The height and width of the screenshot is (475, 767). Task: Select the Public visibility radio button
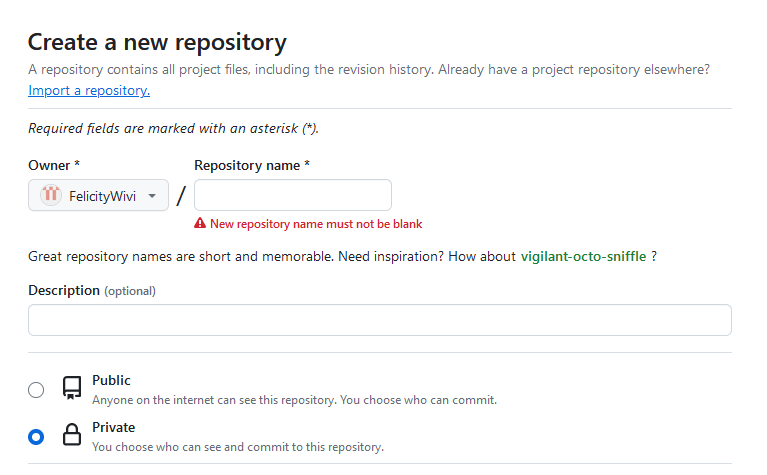(37, 390)
